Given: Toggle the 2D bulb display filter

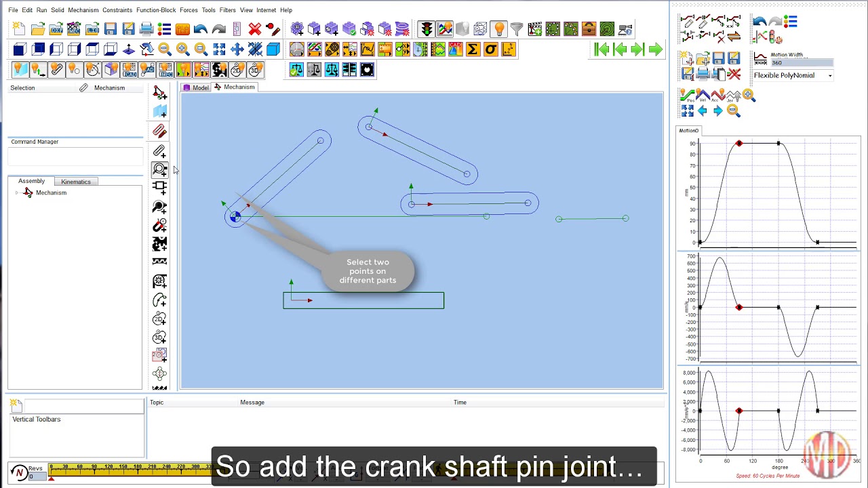Looking at the screenshot, I should click(x=237, y=70).
